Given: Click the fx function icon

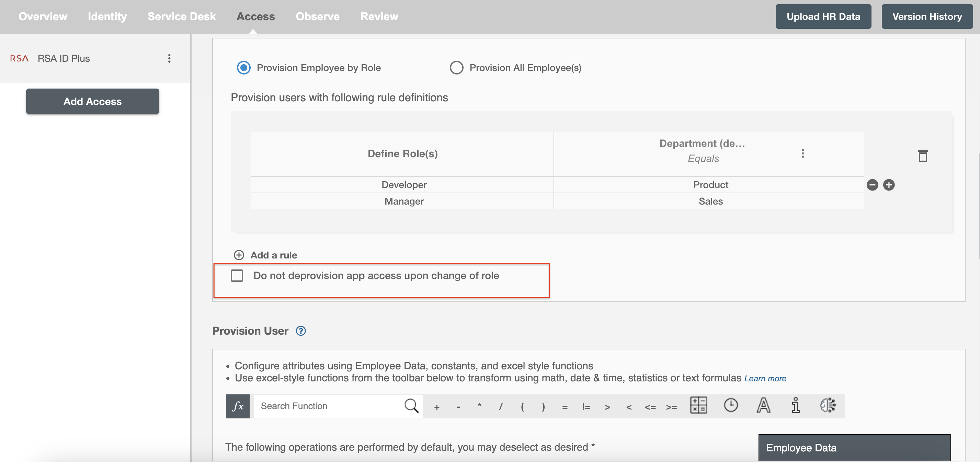Looking at the screenshot, I should pos(238,405).
